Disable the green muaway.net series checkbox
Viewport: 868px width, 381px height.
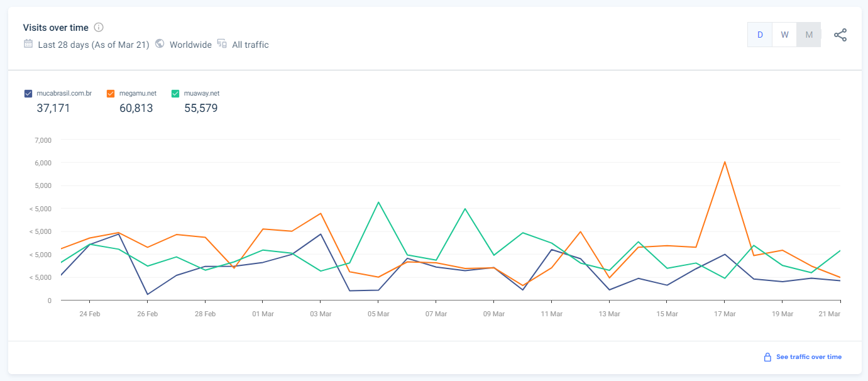point(175,94)
